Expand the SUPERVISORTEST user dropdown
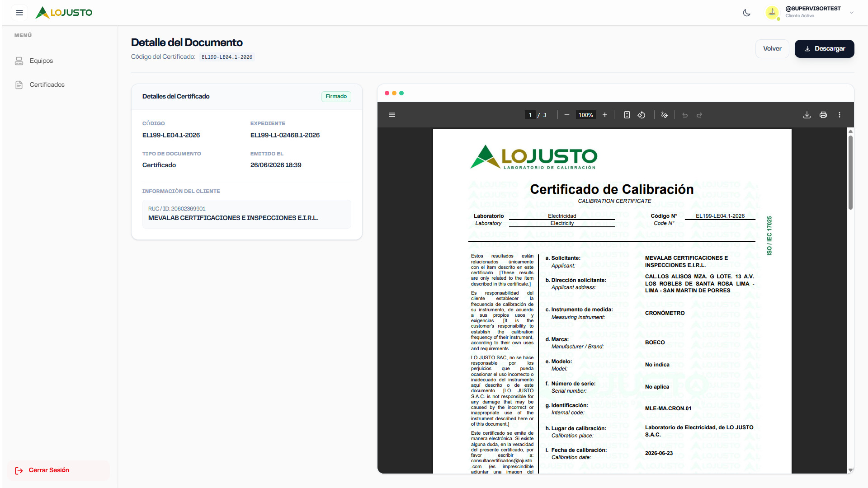 (x=852, y=13)
